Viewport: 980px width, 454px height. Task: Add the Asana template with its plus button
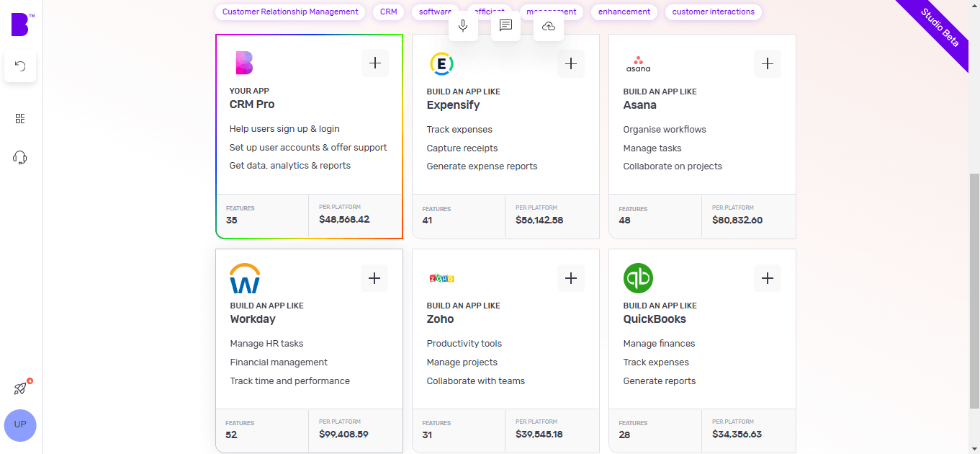768,63
